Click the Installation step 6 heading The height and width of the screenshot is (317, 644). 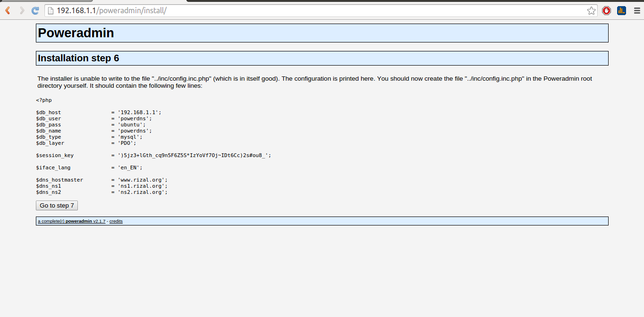(x=78, y=58)
